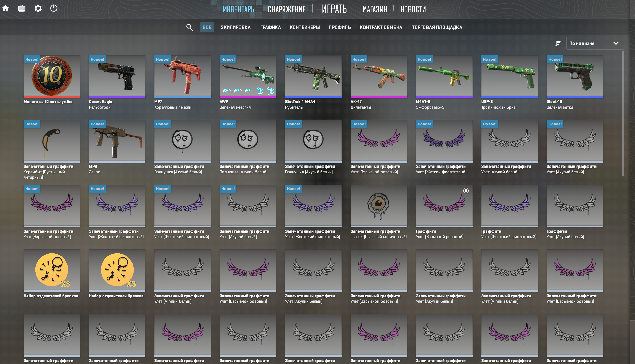Select the AK-47 Дилетанты skin
The width and height of the screenshot is (635, 364).
[379, 77]
